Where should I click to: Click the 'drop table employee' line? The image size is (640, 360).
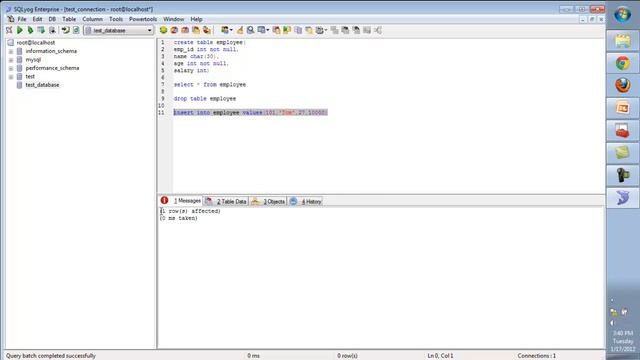pyautogui.click(x=205, y=98)
